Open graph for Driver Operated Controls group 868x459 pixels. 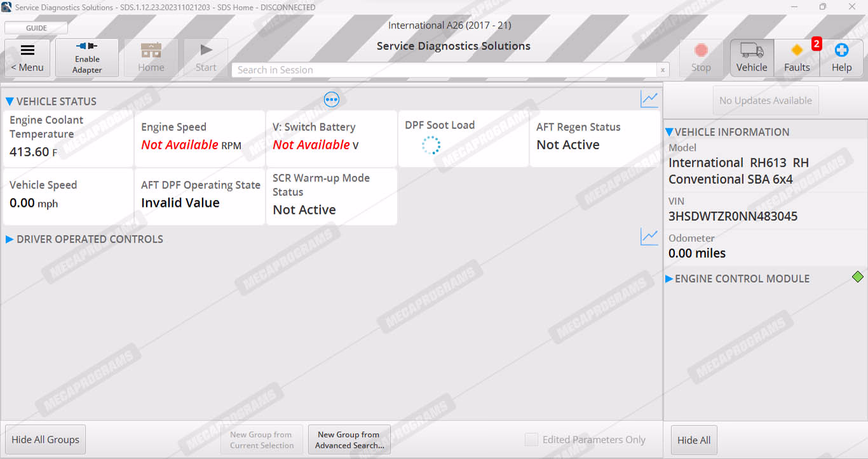coord(649,237)
